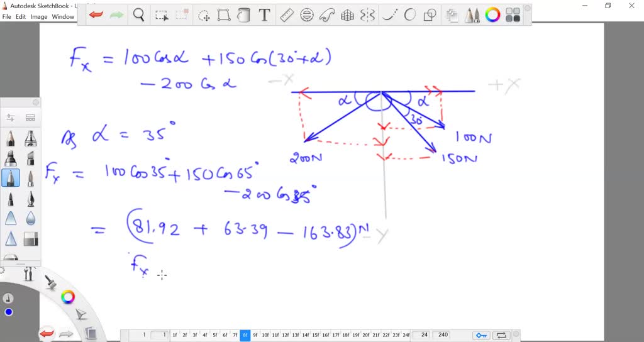Toggle the keyframe key button

(x=481, y=335)
